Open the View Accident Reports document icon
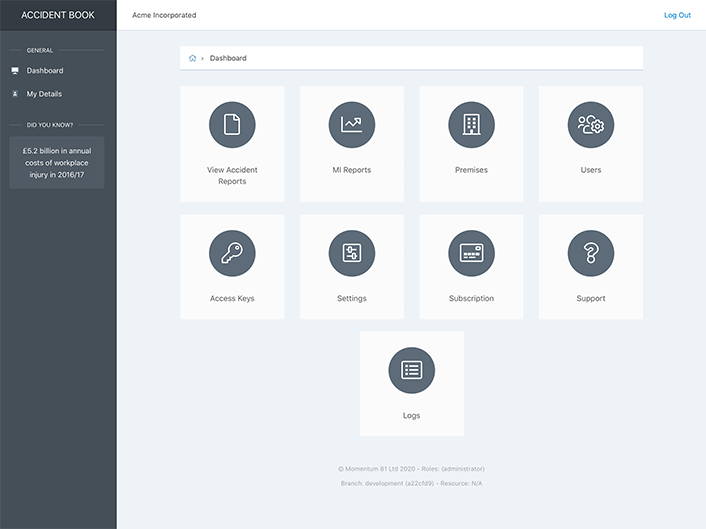Viewport: 706px width, 529px height. tap(232, 125)
